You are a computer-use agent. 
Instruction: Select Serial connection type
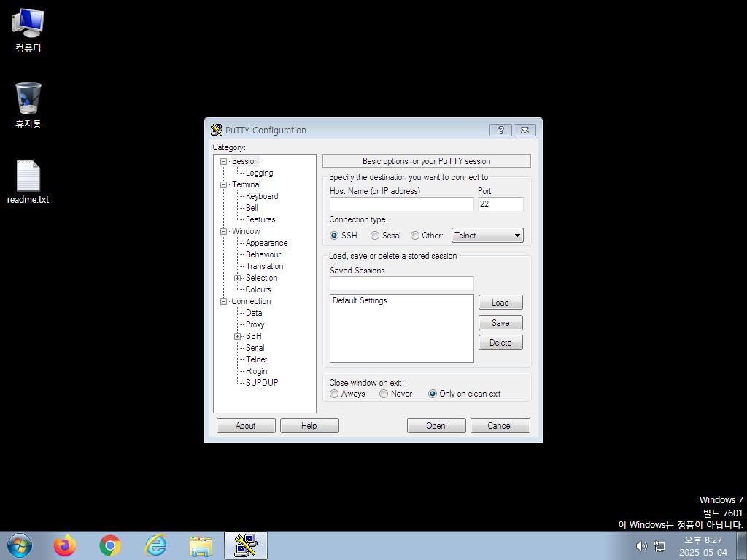(x=386, y=236)
